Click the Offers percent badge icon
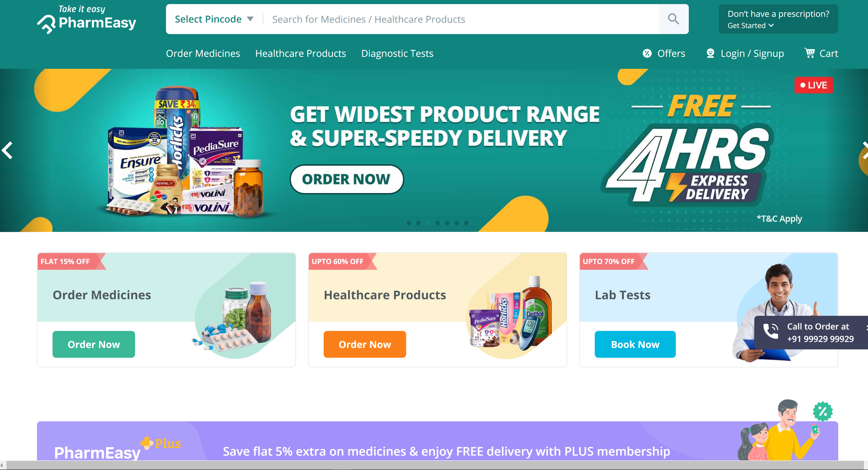 point(647,53)
